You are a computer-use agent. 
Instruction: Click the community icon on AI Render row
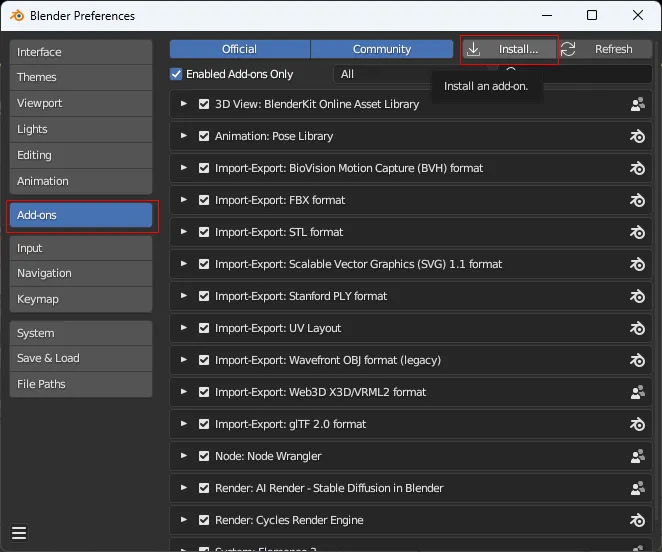click(637, 488)
